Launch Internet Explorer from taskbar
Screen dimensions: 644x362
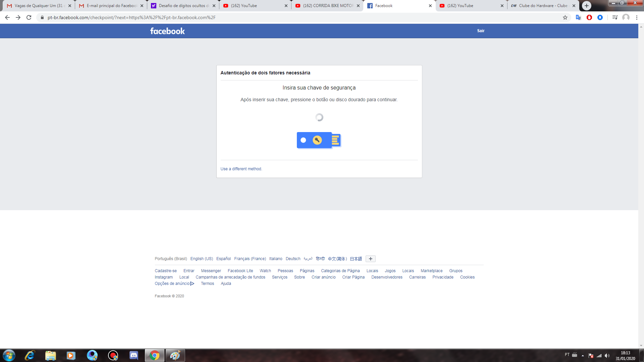click(x=30, y=355)
